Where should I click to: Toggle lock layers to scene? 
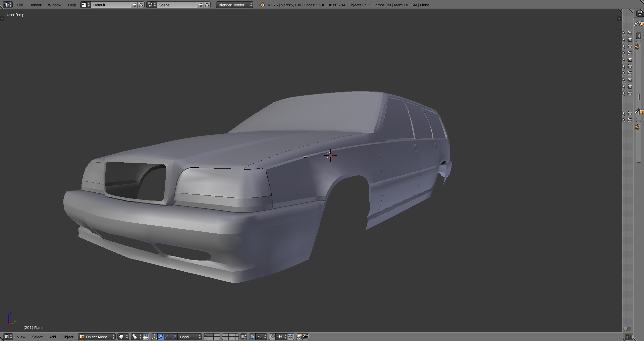[x=244, y=337]
